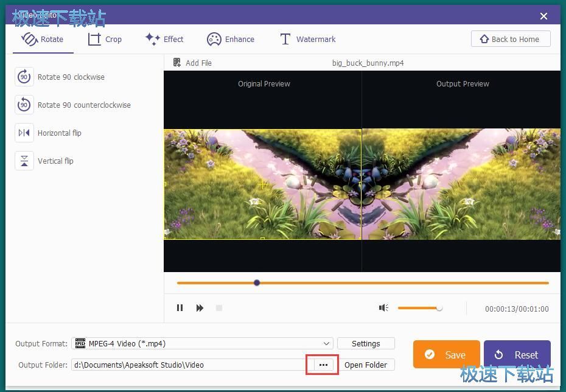
Task: Reset all rotation changes
Action: pyautogui.click(x=517, y=354)
